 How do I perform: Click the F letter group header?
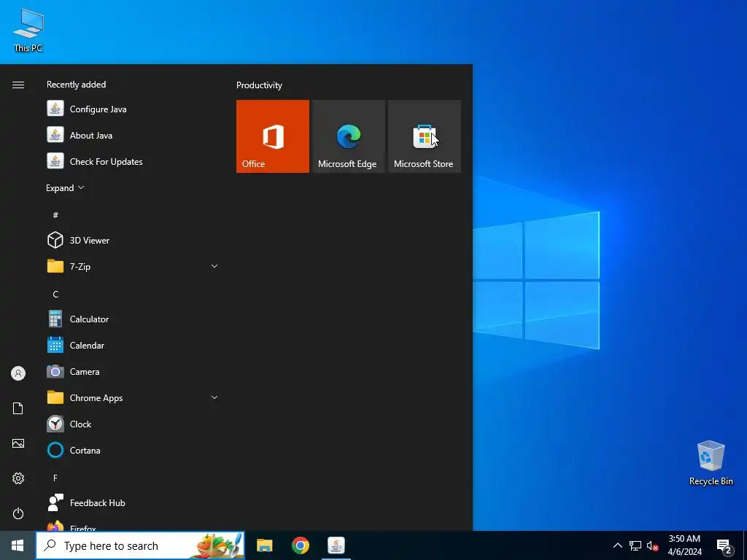(55, 478)
